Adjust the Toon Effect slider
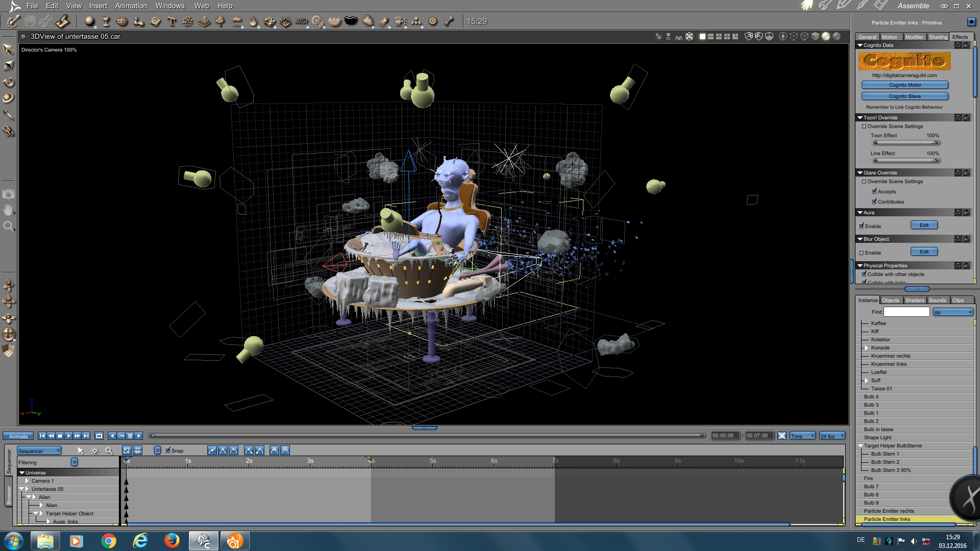This screenshot has width=980, height=551. (x=935, y=143)
